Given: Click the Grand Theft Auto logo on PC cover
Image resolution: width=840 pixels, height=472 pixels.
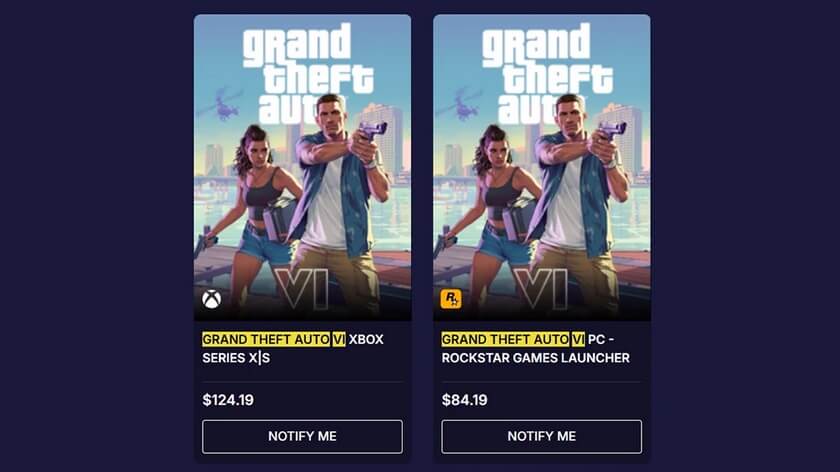Looking at the screenshot, I should 545,72.
